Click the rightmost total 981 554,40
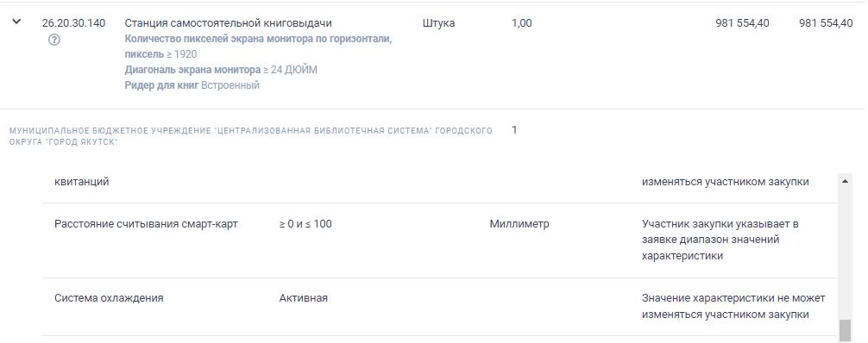 [x=826, y=23]
